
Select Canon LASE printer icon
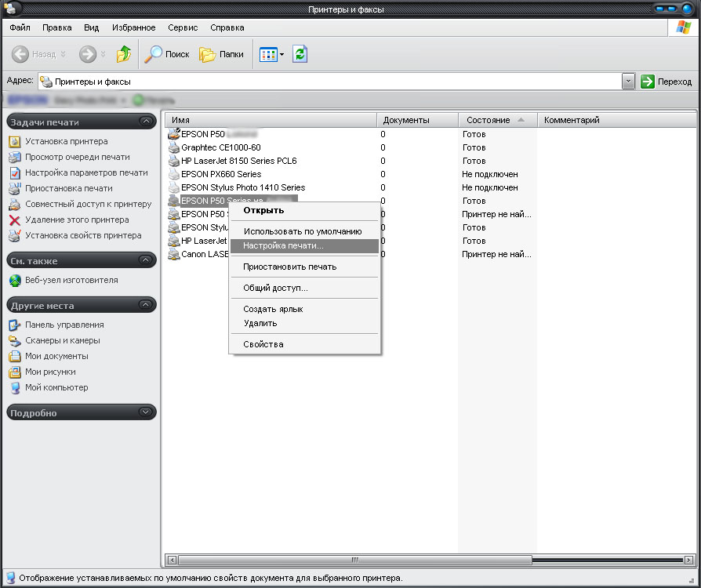pyautogui.click(x=173, y=255)
